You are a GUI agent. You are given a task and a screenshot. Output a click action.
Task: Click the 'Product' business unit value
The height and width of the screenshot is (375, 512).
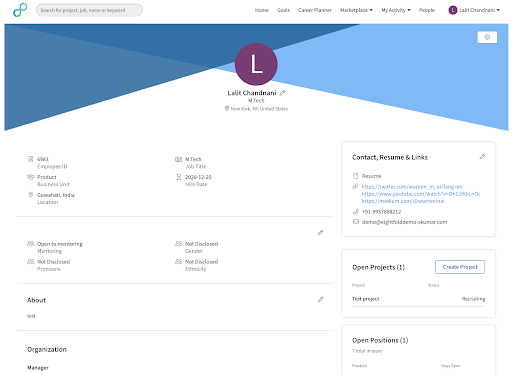47,177
